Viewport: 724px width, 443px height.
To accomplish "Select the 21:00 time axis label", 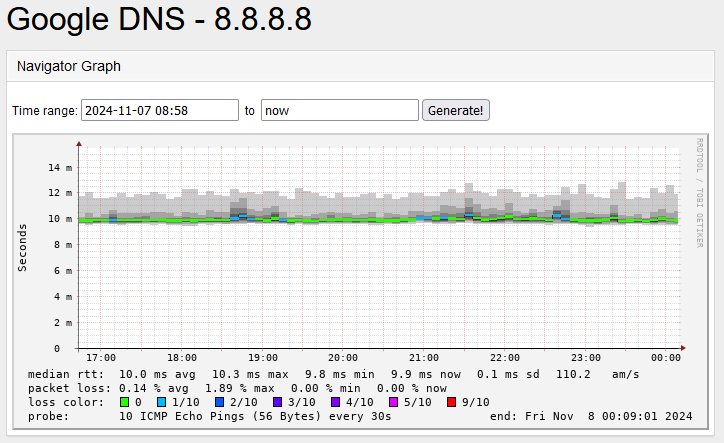I will pos(424,357).
